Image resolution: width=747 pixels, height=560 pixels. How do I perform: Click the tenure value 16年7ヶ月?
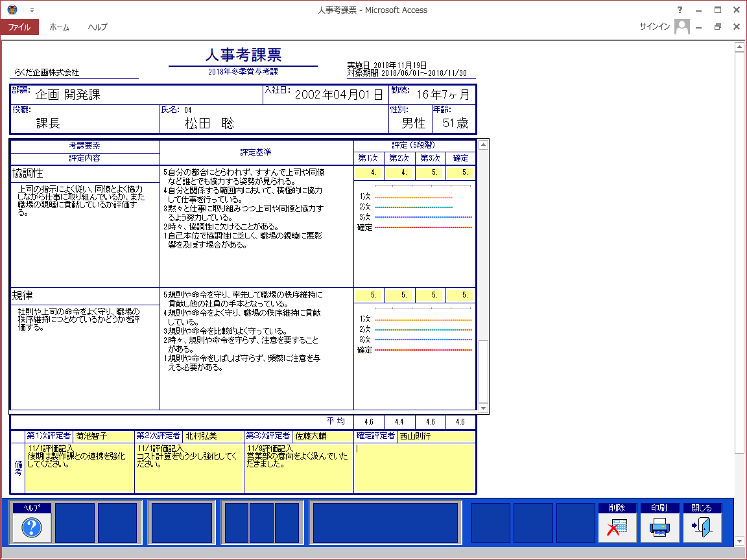point(443,95)
